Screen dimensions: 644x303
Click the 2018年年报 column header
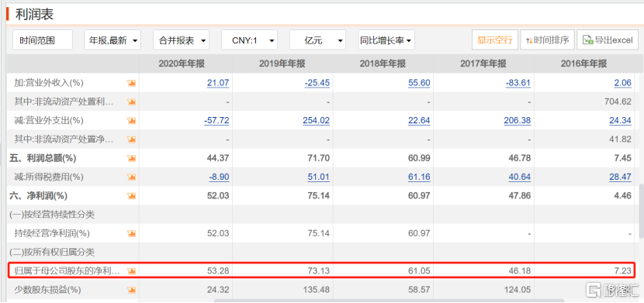383,64
